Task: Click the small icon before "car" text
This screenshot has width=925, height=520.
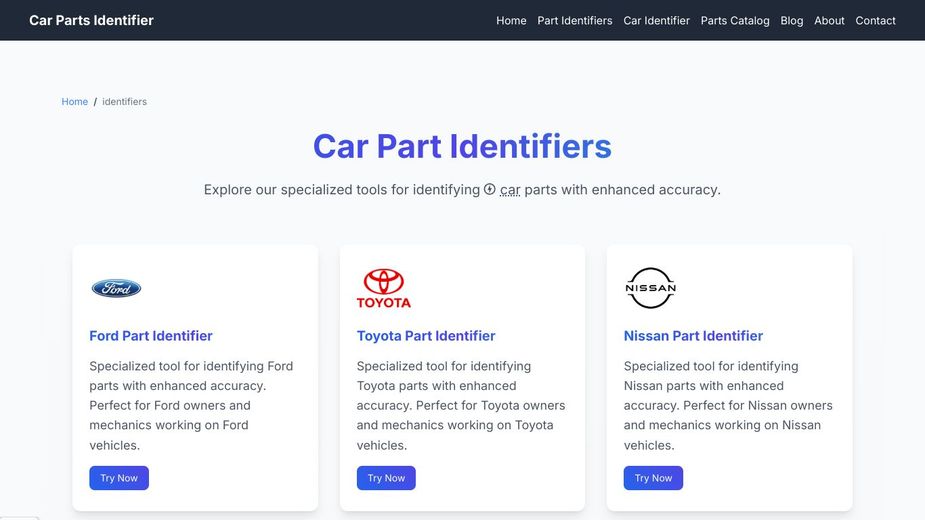Action: [x=490, y=189]
